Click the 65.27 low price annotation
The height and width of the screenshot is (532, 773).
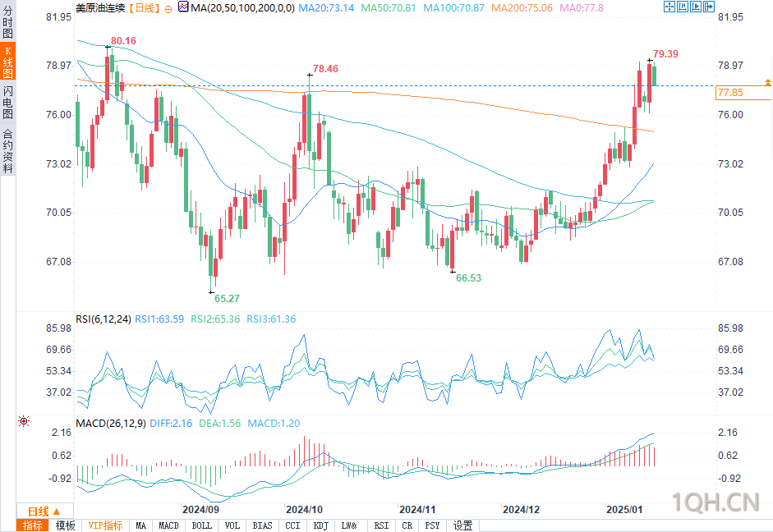pos(227,299)
